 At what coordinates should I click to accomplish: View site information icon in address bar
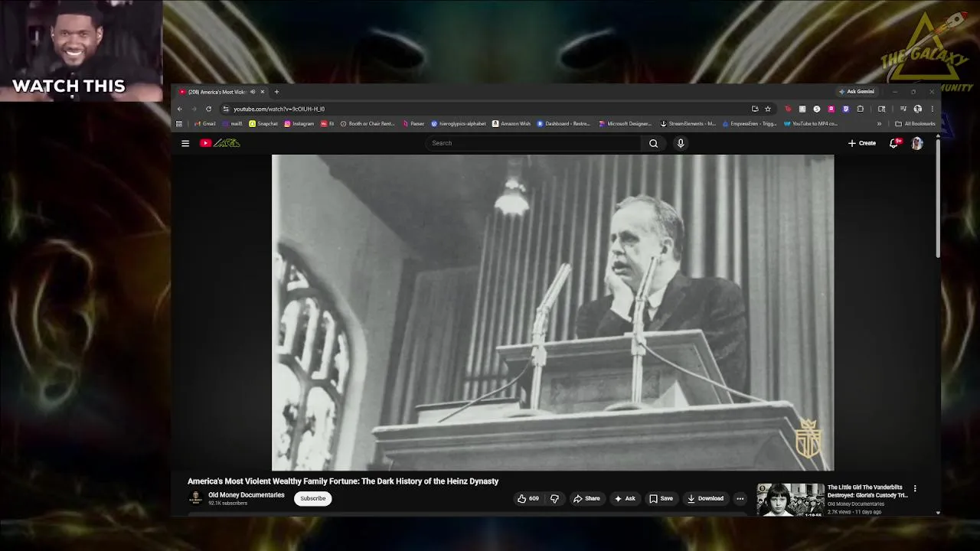point(226,109)
